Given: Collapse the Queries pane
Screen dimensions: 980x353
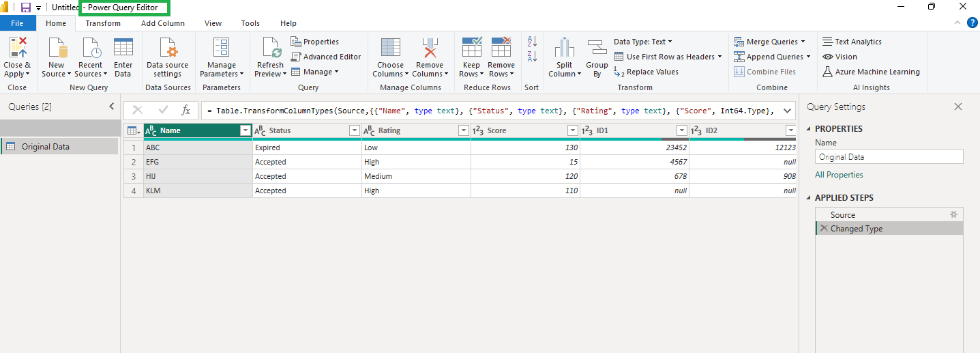Looking at the screenshot, I should click(112, 107).
